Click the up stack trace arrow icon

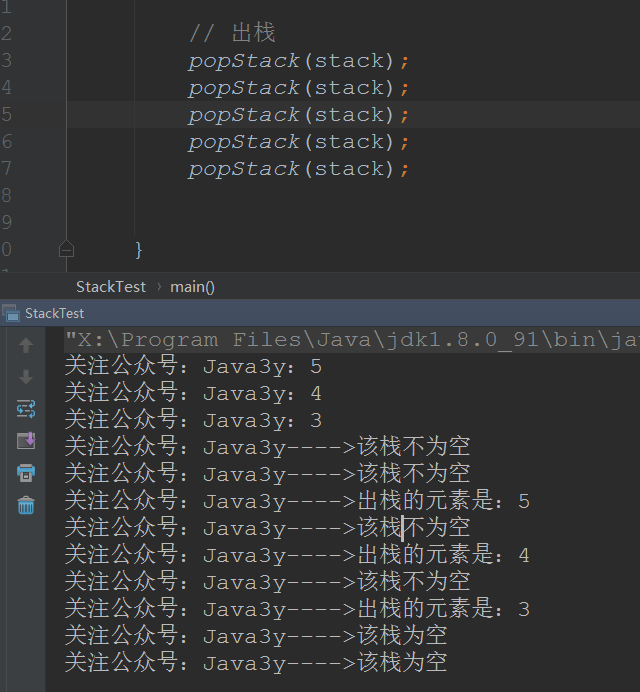pyautogui.click(x=26, y=346)
